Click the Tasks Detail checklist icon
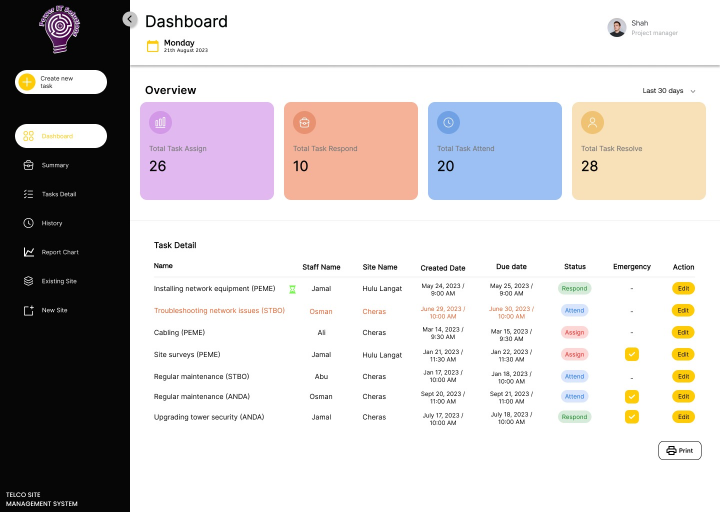The height and width of the screenshot is (512, 720). pos(28,194)
